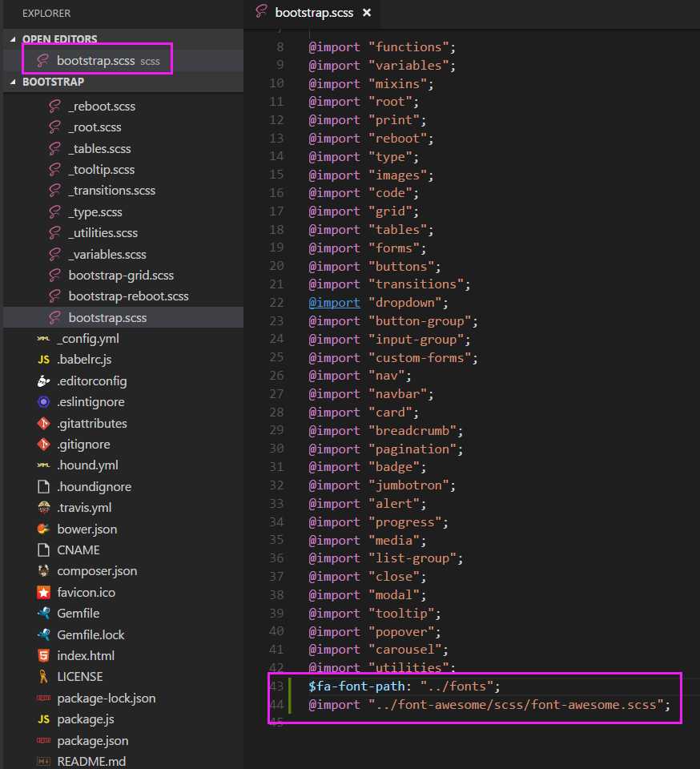The height and width of the screenshot is (769, 700).
Task: Select the bootstrap.scss editor tab
Action: pos(314,13)
